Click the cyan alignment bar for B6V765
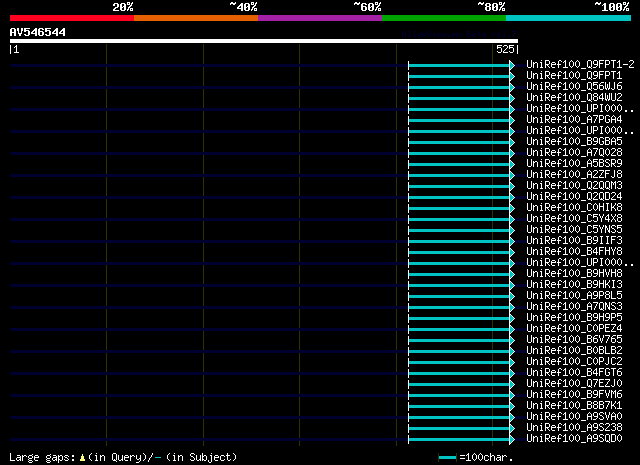Screen dimensions: 640x465 point(459,341)
